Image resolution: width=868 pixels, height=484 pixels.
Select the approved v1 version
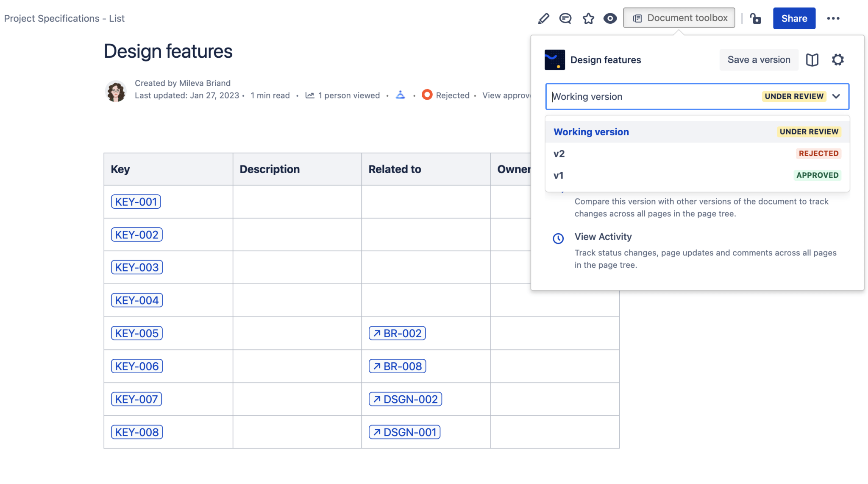pyautogui.click(x=559, y=175)
